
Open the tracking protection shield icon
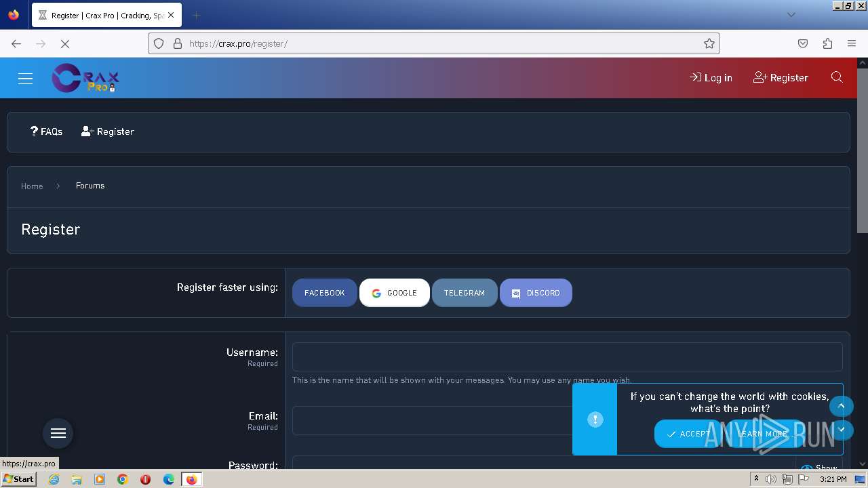click(159, 43)
